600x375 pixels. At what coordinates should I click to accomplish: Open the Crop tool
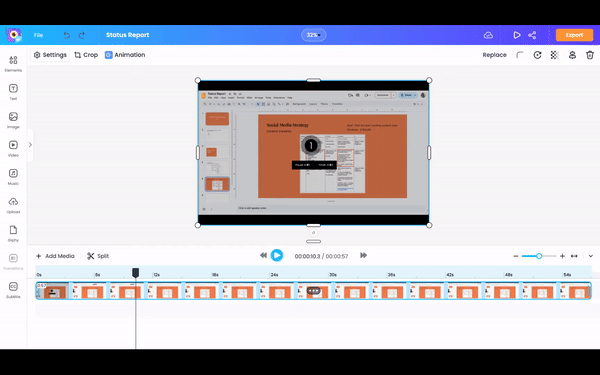[x=86, y=55]
